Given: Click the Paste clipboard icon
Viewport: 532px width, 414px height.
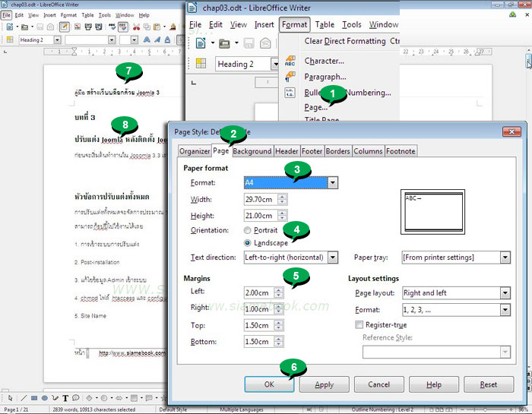Looking at the screenshot, I should coord(157,27).
